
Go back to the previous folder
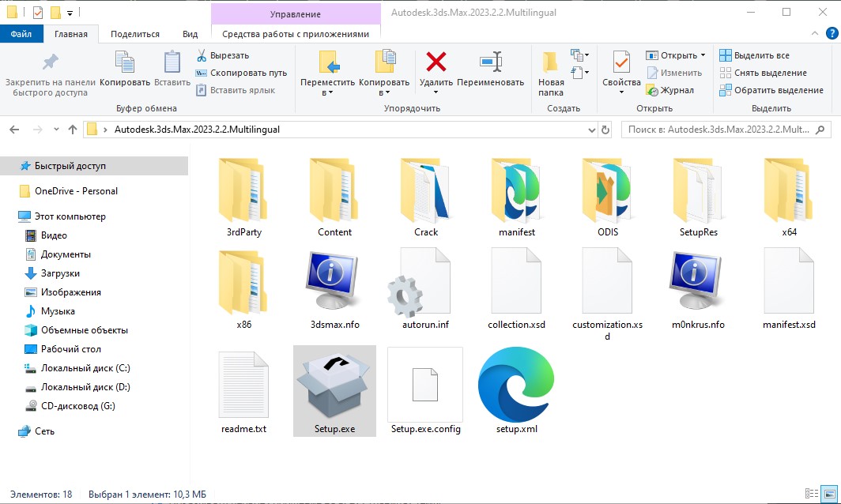tap(14, 130)
